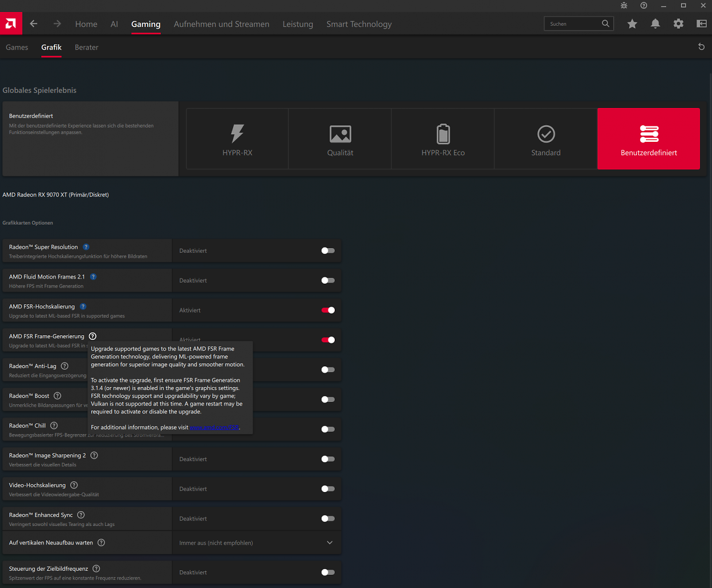Image resolution: width=712 pixels, height=588 pixels.
Task: Select the Qualität profile
Action: [340, 139]
